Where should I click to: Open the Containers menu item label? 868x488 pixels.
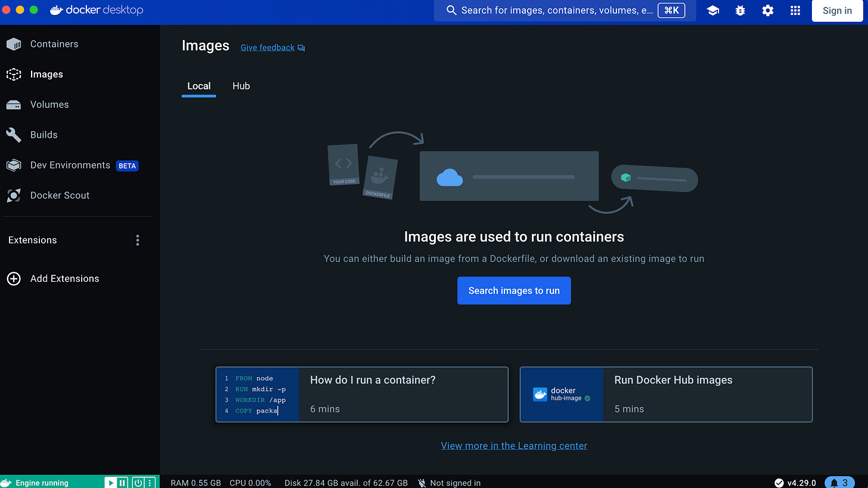click(x=54, y=44)
